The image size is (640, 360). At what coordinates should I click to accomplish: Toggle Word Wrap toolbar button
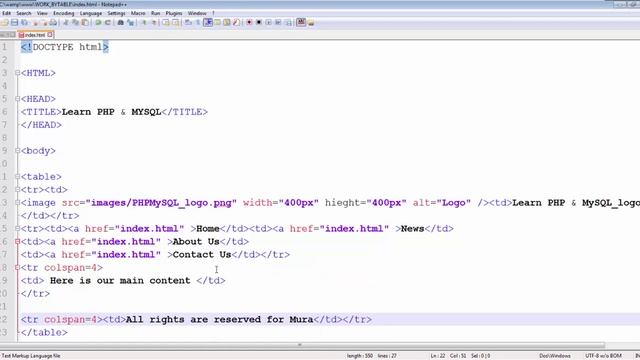tap(188, 22)
